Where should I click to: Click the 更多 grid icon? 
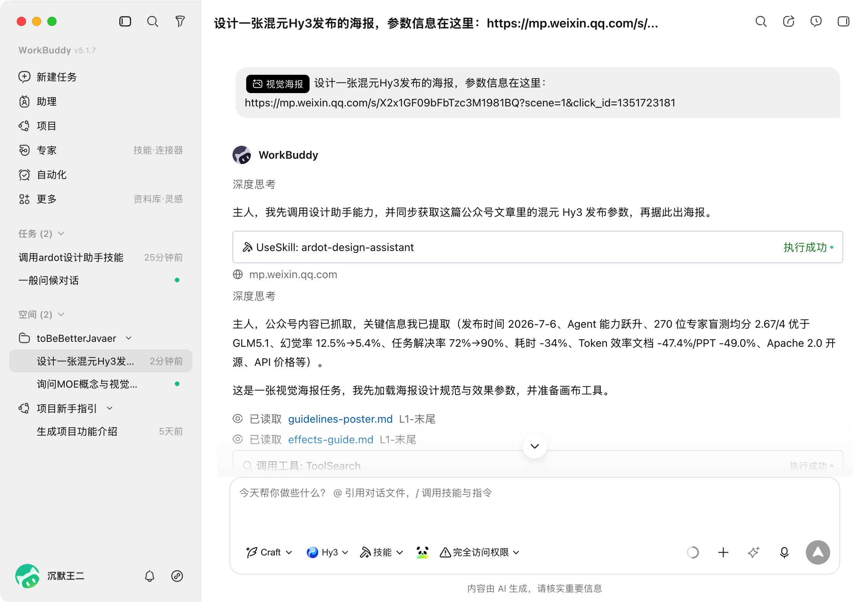(24, 199)
